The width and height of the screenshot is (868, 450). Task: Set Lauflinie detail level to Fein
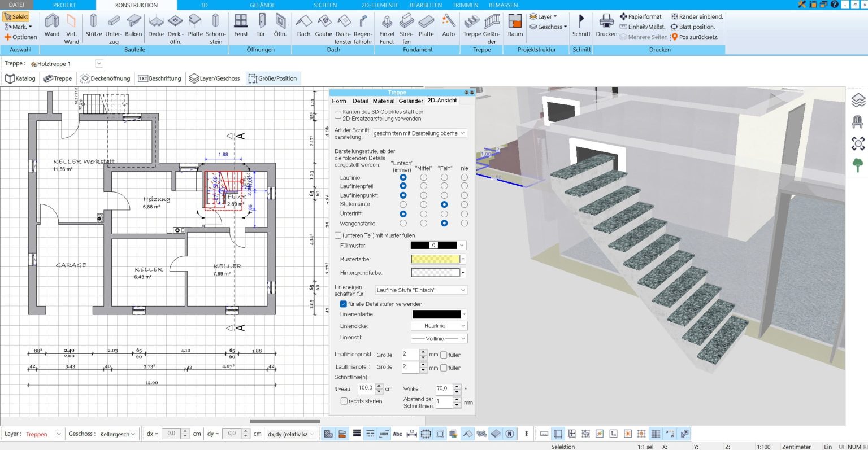(x=444, y=177)
